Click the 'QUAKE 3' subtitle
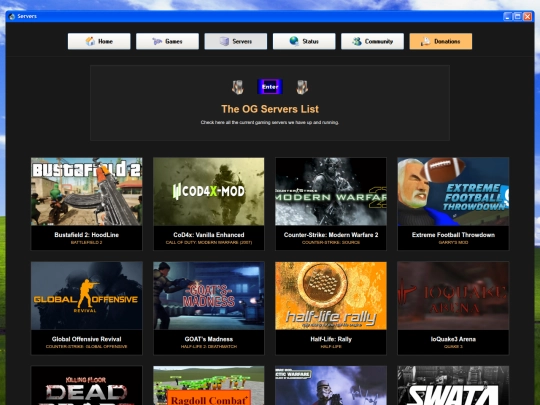 coord(453,346)
